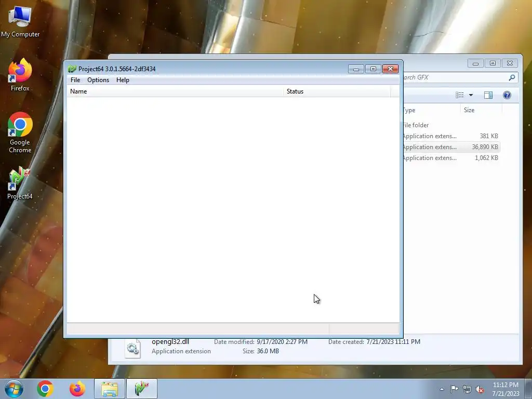The height and width of the screenshot is (399, 532).
Task: Sort ROM list by Status column
Action: click(337, 91)
